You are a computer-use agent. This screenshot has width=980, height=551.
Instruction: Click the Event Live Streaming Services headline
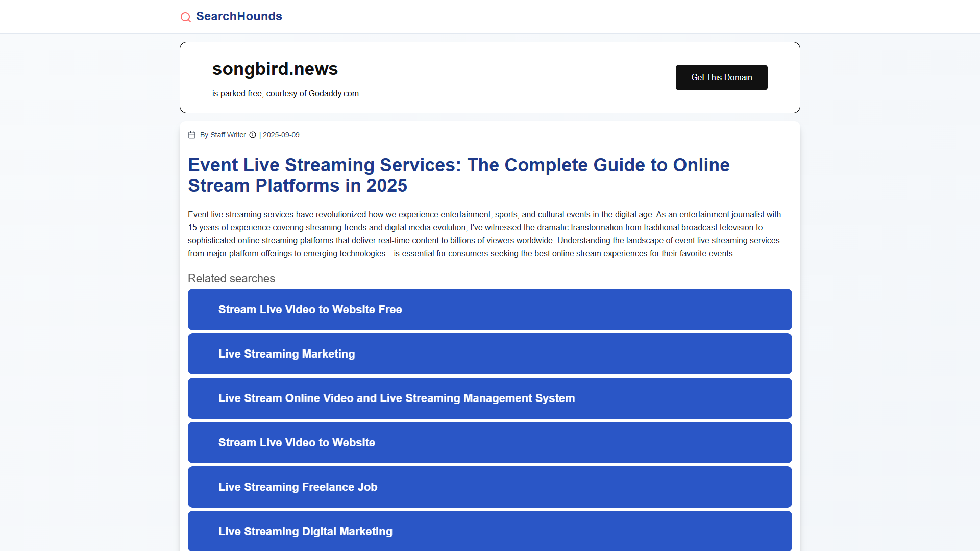tap(459, 175)
